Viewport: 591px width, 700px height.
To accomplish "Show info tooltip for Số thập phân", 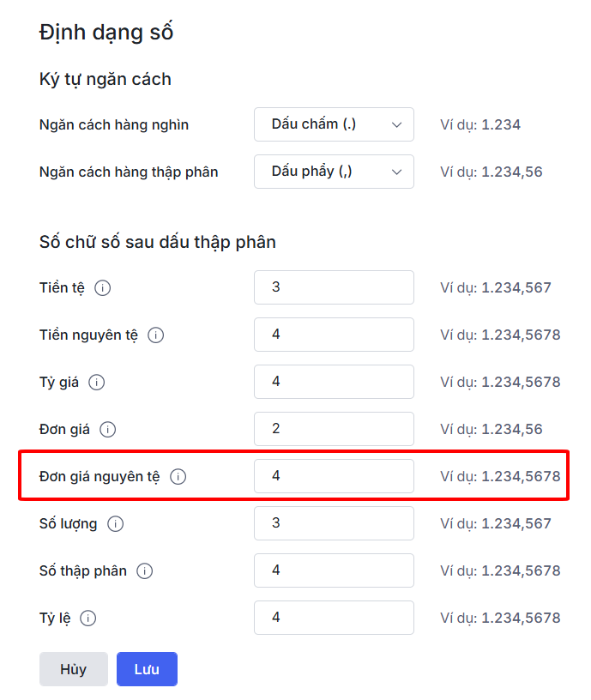I will 144,571.
